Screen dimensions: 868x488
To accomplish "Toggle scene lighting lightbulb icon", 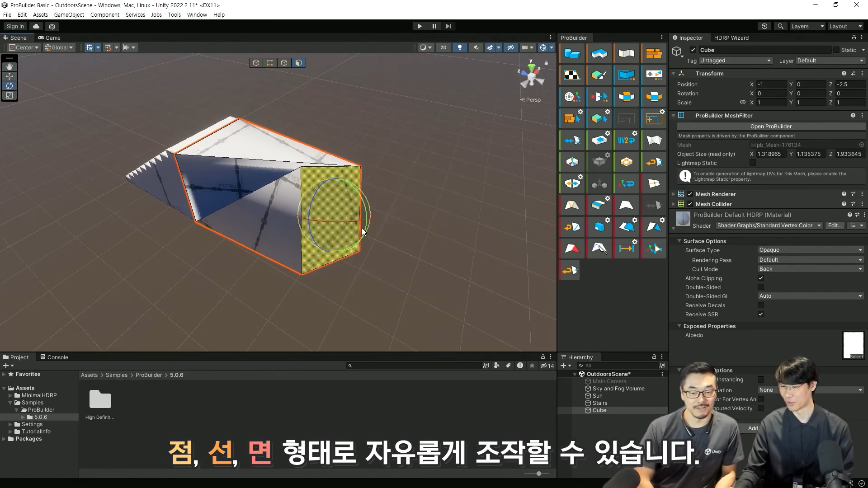I will (x=460, y=47).
